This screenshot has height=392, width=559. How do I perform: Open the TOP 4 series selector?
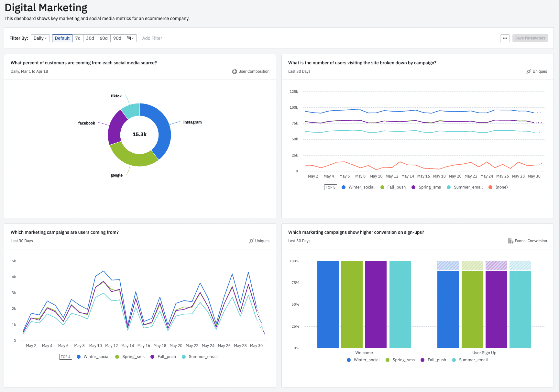pyautogui.click(x=65, y=357)
